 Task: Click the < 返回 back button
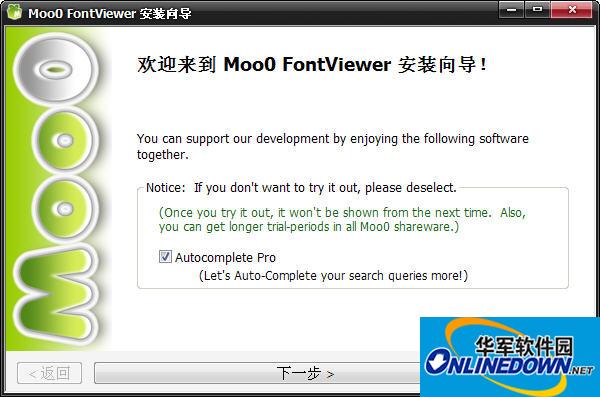(x=49, y=373)
